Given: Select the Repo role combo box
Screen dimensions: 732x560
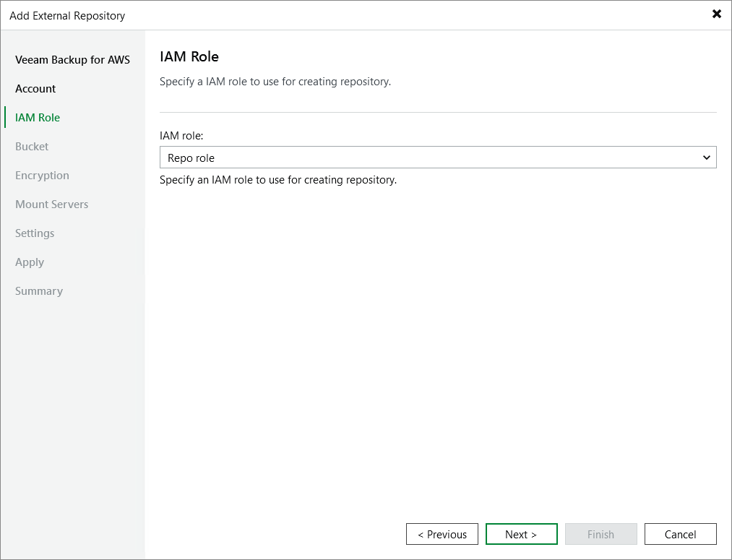Looking at the screenshot, I should click(438, 158).
